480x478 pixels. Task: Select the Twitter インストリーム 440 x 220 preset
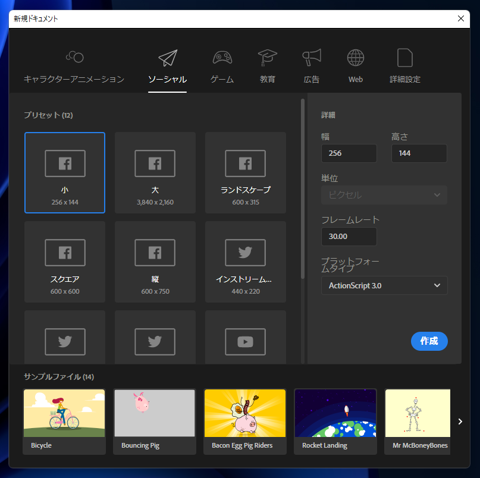(x=246, y=262)
